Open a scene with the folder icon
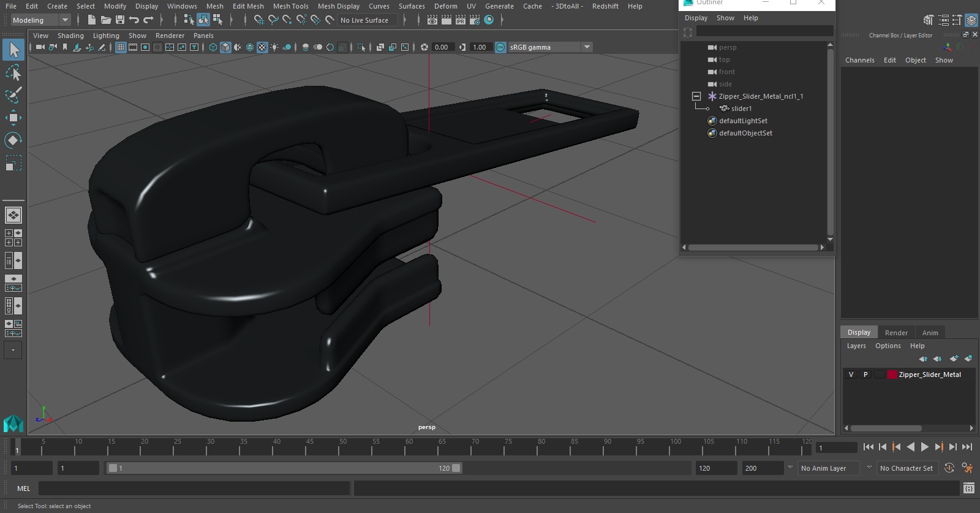 point(106,20)
